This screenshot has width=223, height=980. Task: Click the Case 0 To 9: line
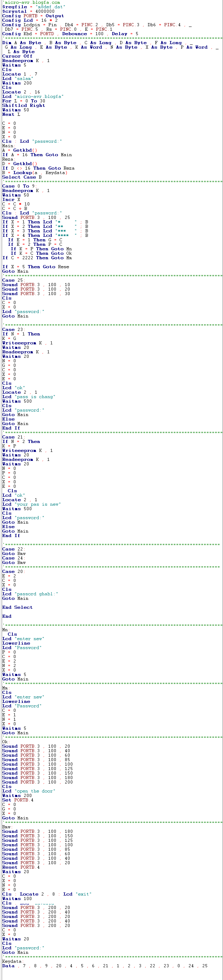tap(16, 186)
